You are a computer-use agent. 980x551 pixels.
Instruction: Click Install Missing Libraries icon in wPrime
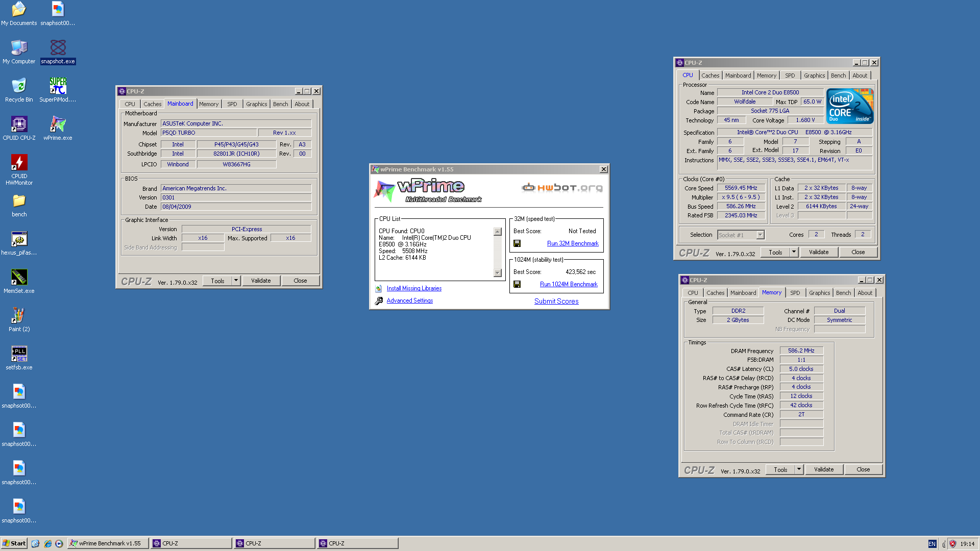click(x=379, y=289)
